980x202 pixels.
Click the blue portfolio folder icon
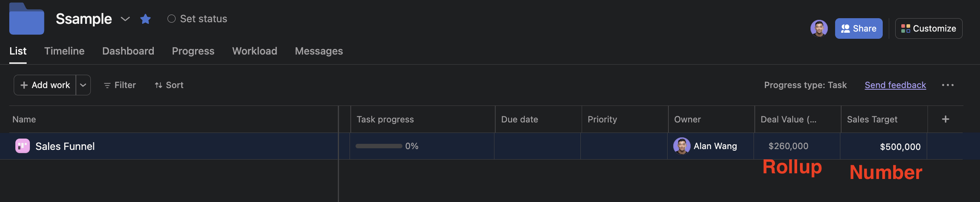(x=27, y=19)
